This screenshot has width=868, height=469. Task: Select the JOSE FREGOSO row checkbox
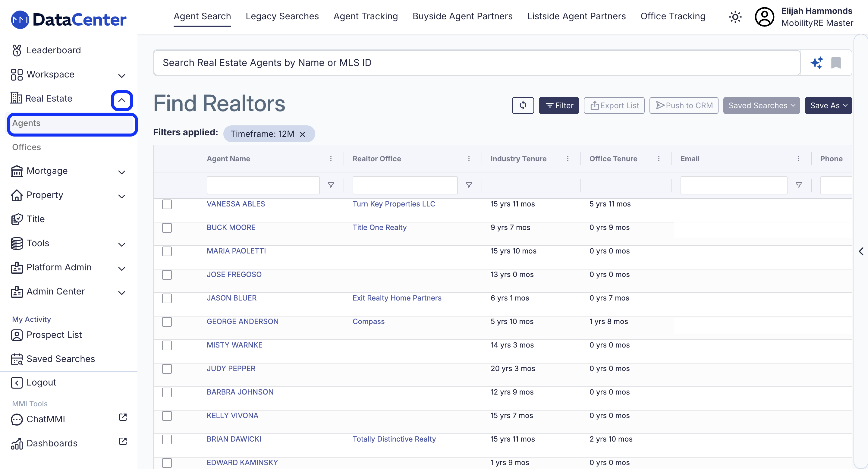(167, 275)
